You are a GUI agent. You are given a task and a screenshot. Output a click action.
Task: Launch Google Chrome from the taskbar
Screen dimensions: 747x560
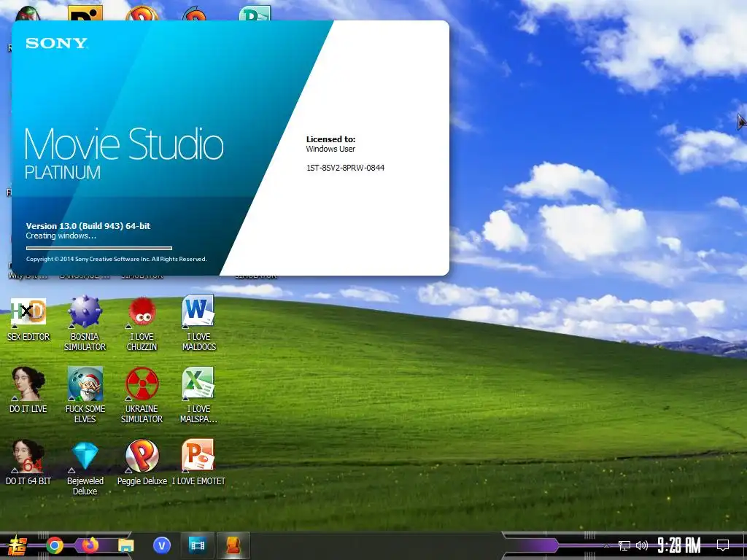54,545
